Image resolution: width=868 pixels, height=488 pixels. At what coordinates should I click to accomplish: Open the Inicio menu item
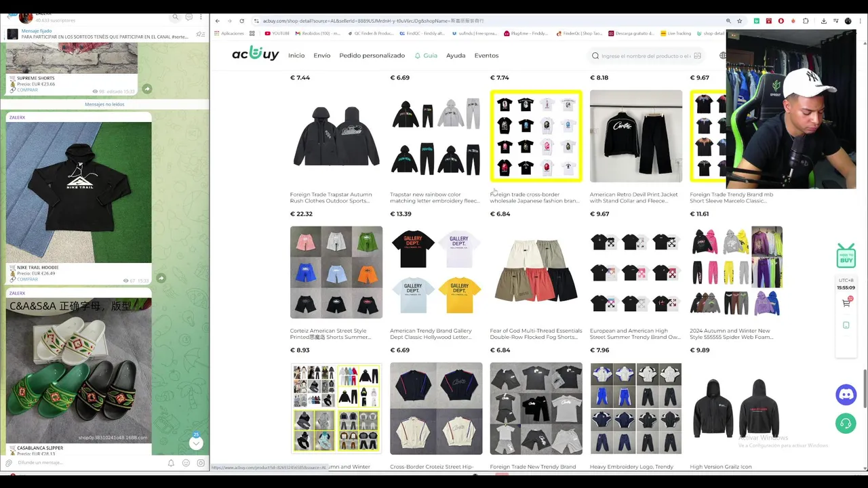coord(296,56)
